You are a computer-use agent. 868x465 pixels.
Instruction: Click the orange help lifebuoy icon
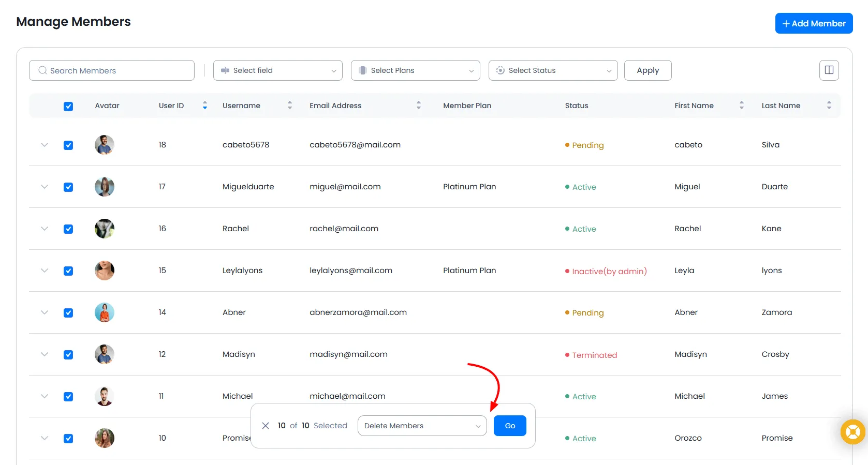pyautogui.click(x=852, y=431)
